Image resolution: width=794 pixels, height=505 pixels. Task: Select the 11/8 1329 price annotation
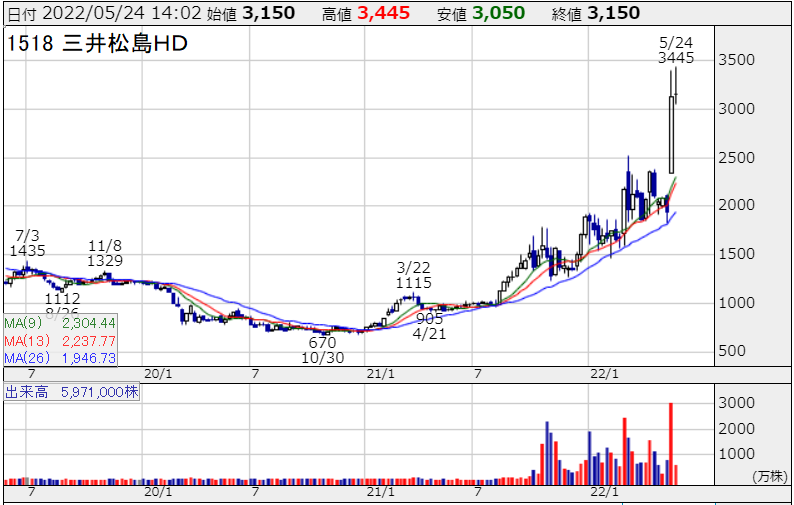106,252
